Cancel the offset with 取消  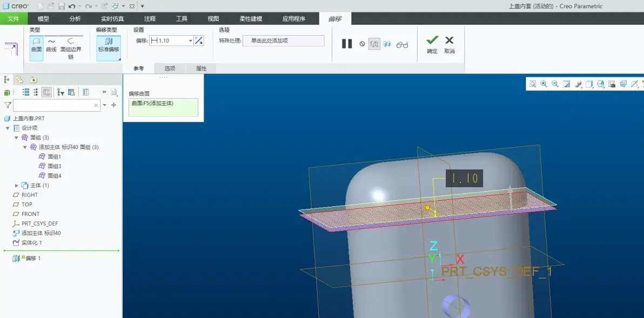click(x=450, y=45)
